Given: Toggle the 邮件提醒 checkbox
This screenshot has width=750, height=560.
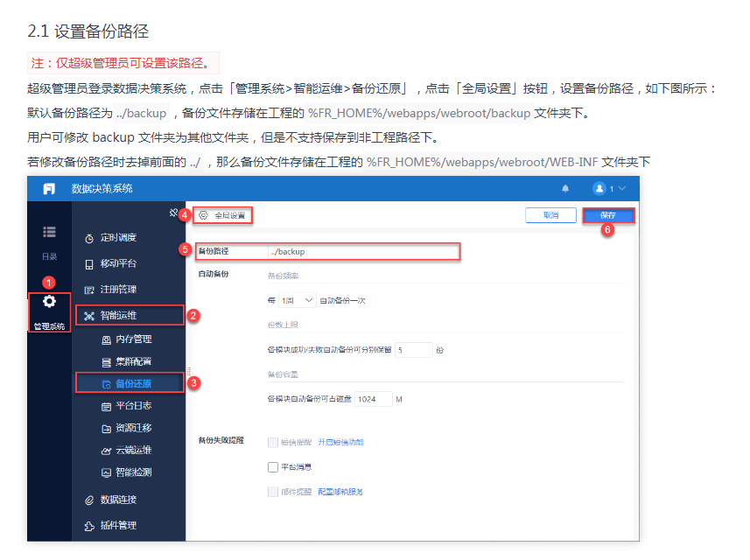Looking at the screenshot, I should pos(273,492).
